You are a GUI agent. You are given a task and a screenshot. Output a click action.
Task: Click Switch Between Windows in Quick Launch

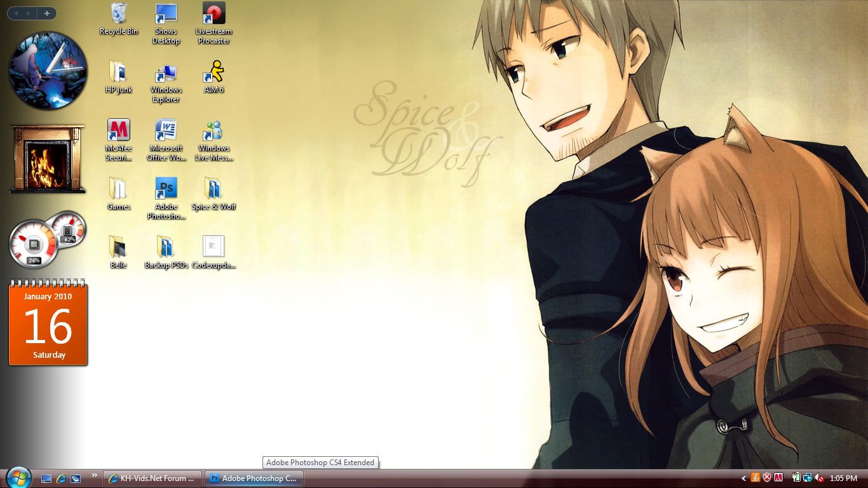click(x=76, y=478)
